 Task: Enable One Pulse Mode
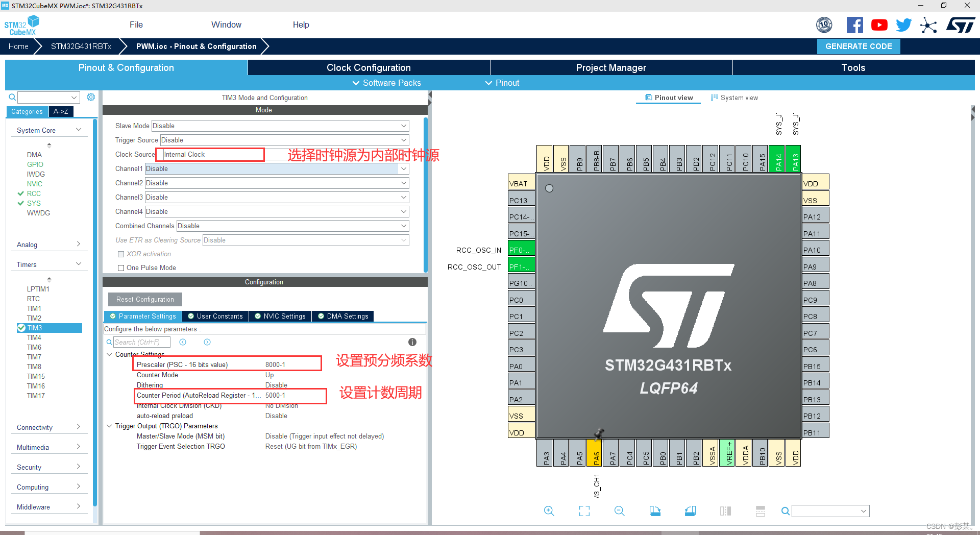121,267
